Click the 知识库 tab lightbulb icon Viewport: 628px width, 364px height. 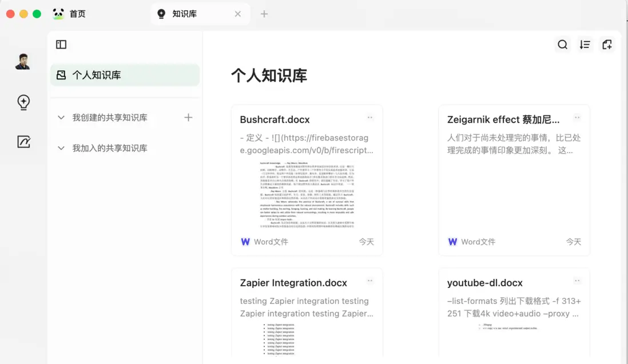coord(161,14)
